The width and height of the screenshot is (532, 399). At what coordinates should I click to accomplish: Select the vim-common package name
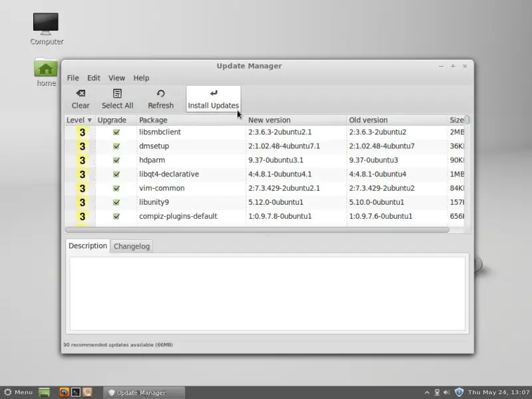point(162,188)
